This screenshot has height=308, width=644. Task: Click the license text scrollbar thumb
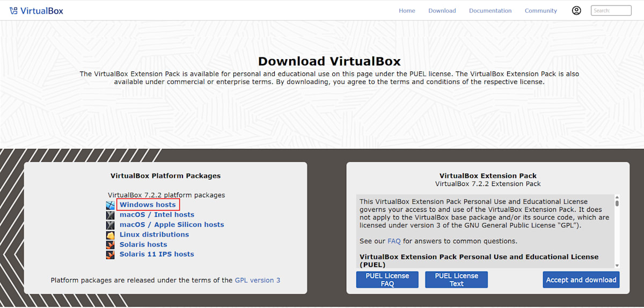click(x=617, y=204)
